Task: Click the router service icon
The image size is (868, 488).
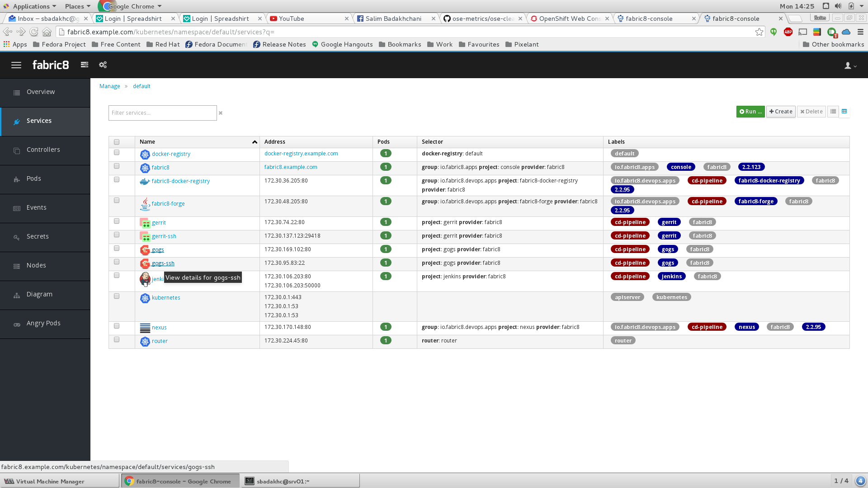Action: 145,342
